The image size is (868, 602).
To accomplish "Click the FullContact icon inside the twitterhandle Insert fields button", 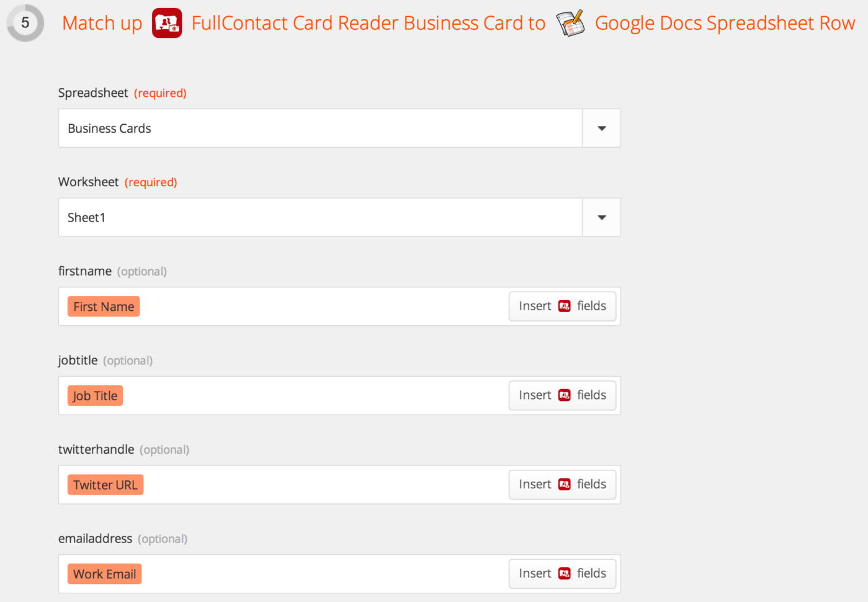I will tap(564, 484).
